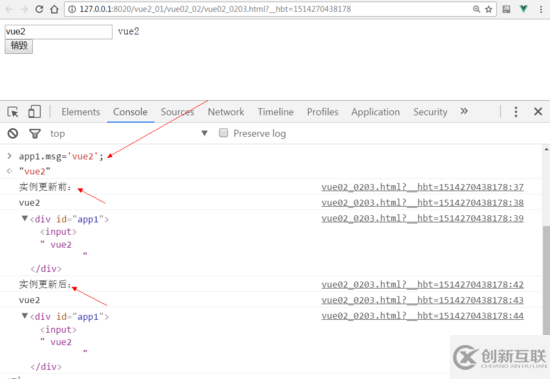
Task: Open the console filter funnel
Action: 35,133
